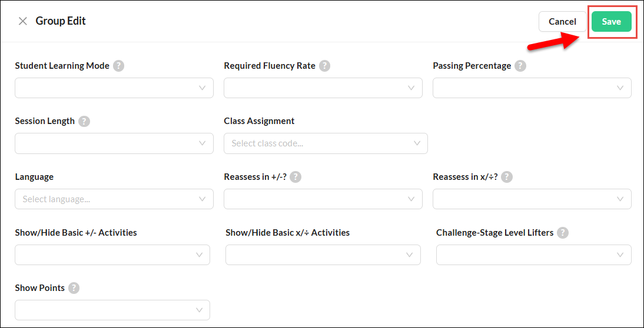Image resolution: width=644 pixels, height=328 pixels.
Task: Open the Select language dropdown
Action: click(114, 199)
